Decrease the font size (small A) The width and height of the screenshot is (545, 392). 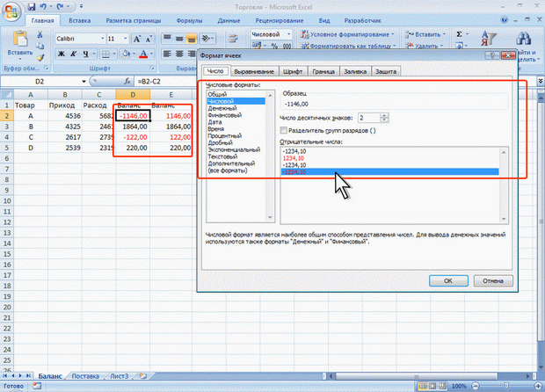click(149, 39)
